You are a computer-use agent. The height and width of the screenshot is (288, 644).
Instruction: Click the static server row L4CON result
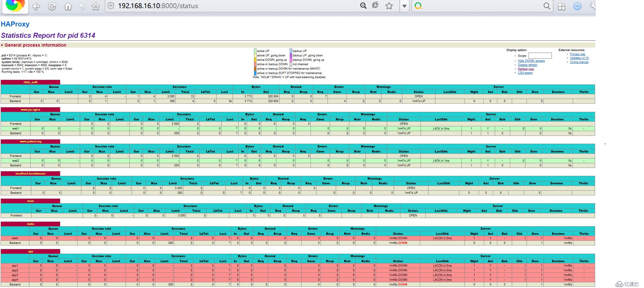coord(442,238)
